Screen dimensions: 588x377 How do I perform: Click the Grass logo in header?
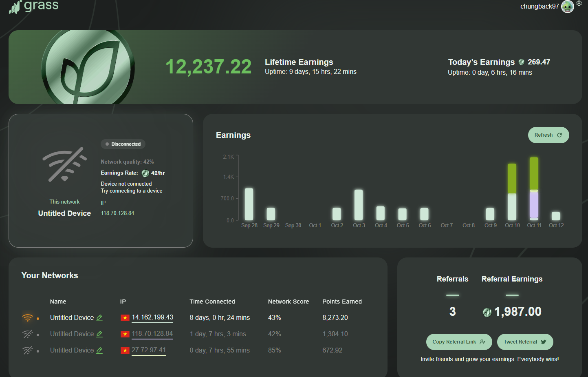click(34, 6)
